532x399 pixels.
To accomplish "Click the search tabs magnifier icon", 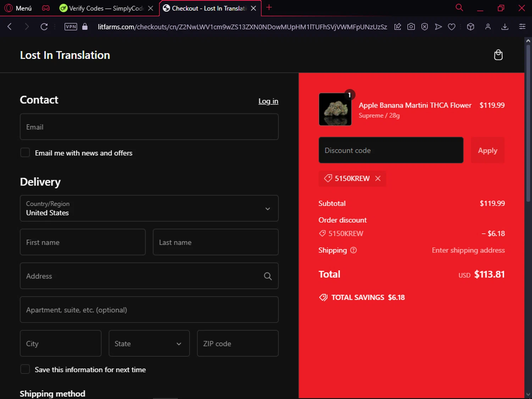I will [x=459, y=7].
